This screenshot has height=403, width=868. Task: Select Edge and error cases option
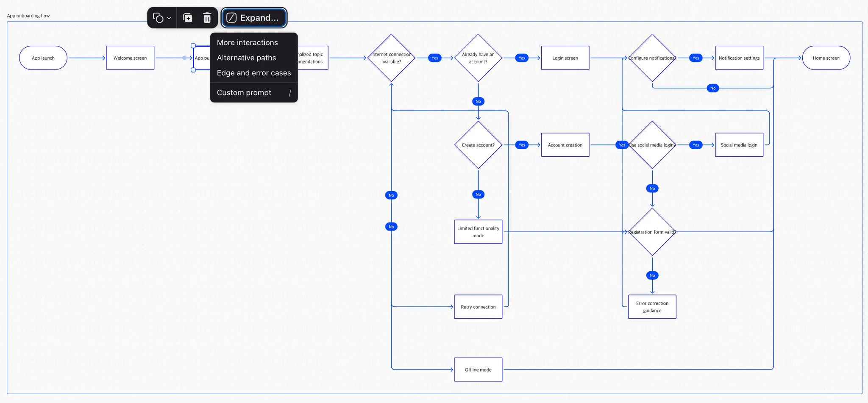[x=254, y=73]
